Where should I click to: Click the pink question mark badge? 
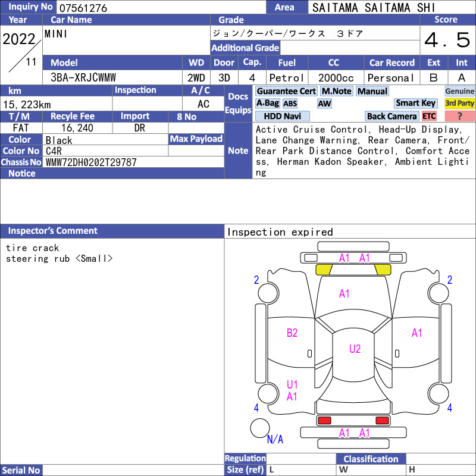pyautogui.click(x=459, y=116)
